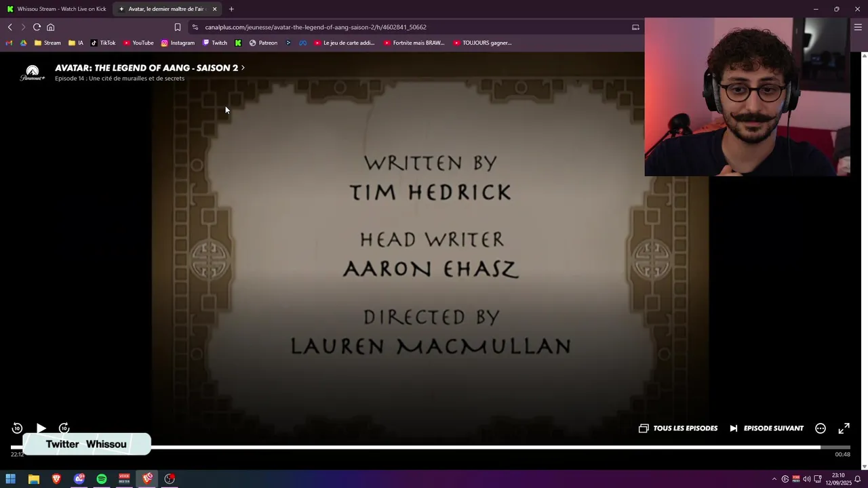868x488 pixels.
Task: Open Voicemeeter from the taskbar
Action: point(124,479)
